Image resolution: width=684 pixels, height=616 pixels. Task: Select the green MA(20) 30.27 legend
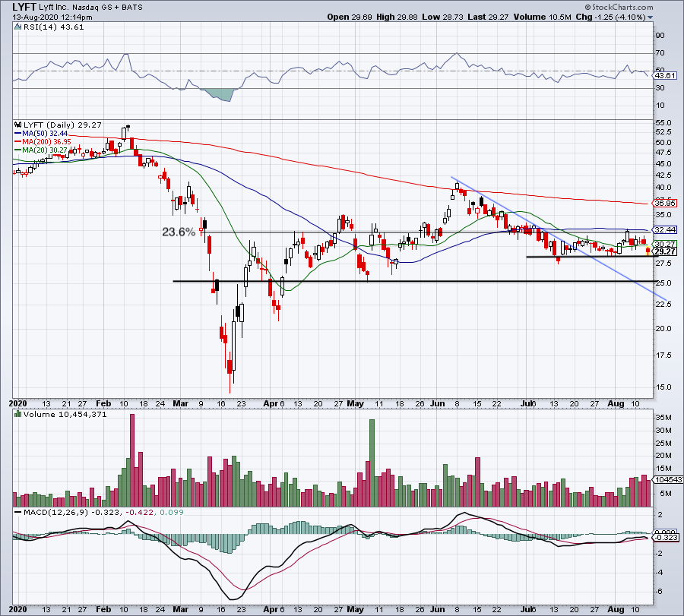point(41,150)
